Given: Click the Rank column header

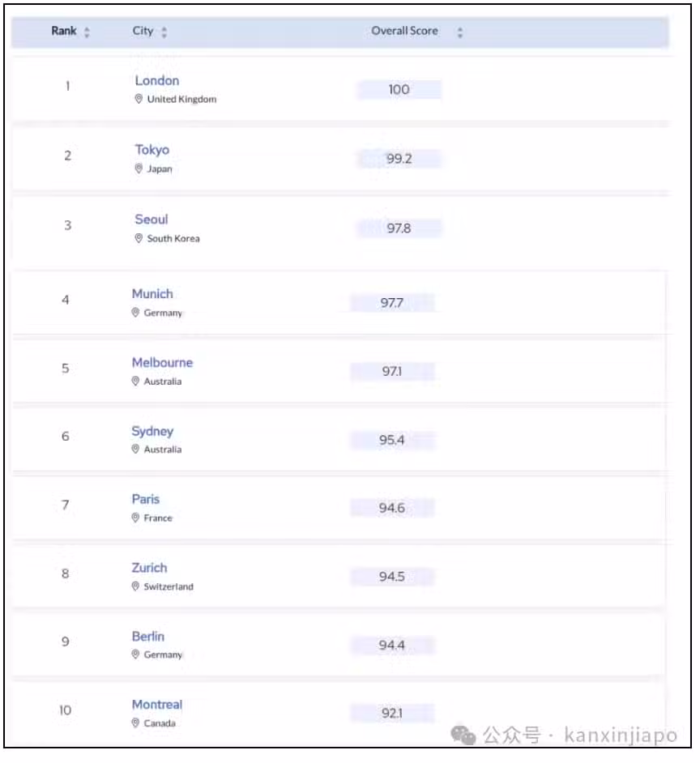Looking at the screenshot, I should tap(64, 31).
